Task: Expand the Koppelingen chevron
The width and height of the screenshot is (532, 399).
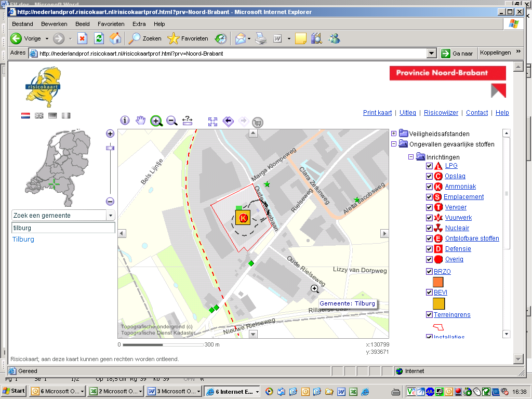Action: point(518,51)
